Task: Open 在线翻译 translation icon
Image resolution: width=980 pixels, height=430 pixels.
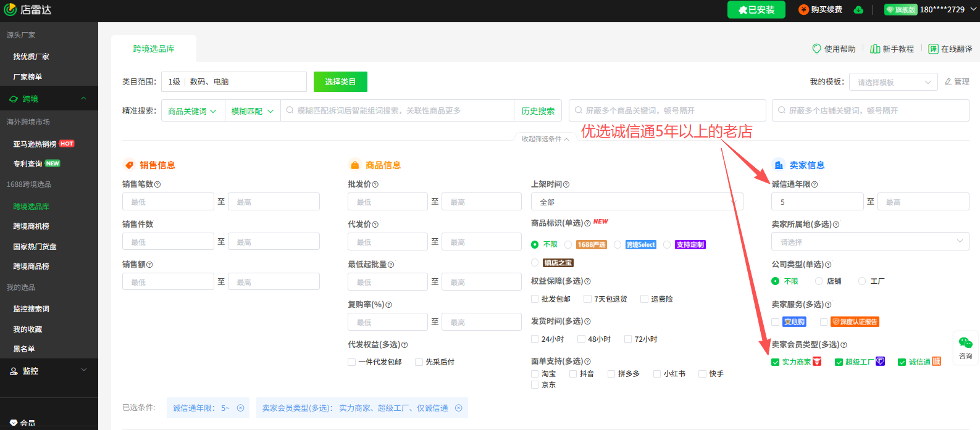Action: [x=933, y=49]
